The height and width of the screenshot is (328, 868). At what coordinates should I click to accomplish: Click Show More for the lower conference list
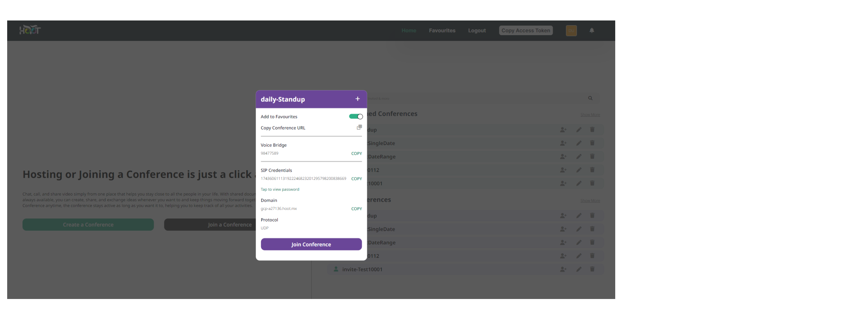(x=590, y=201)
